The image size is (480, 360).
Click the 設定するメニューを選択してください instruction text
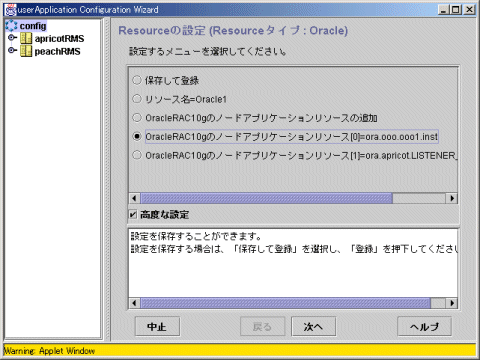coord(207,52)
